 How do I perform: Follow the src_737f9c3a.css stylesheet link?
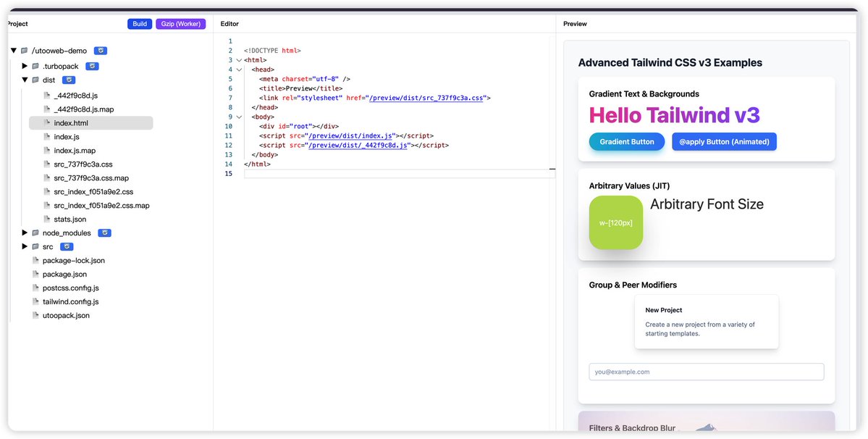(x=426, y=98)
